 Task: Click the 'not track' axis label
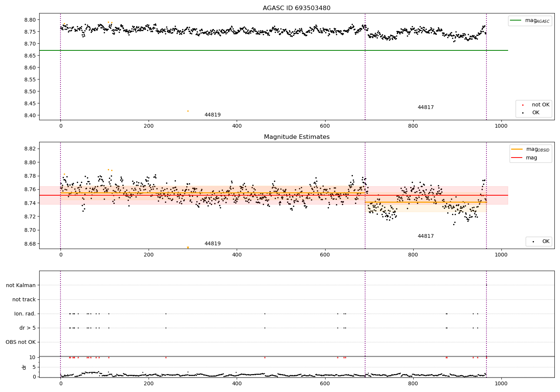coord(24,299)
